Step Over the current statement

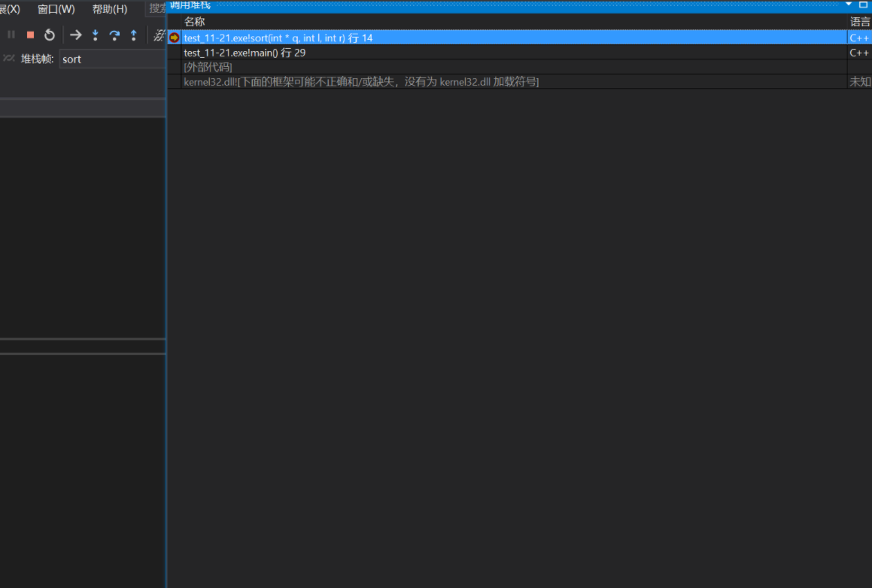pyautogui.click(x=114, y=35)
